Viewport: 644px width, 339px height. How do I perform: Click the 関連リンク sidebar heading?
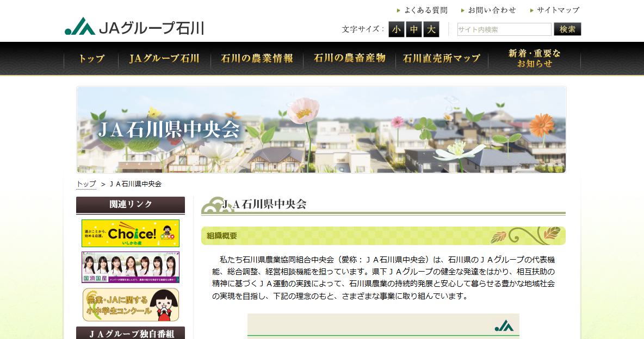131,205
